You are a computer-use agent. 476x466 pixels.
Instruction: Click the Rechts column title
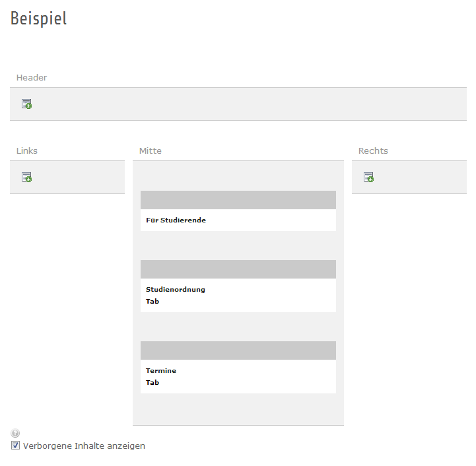(x=373, y=150)
